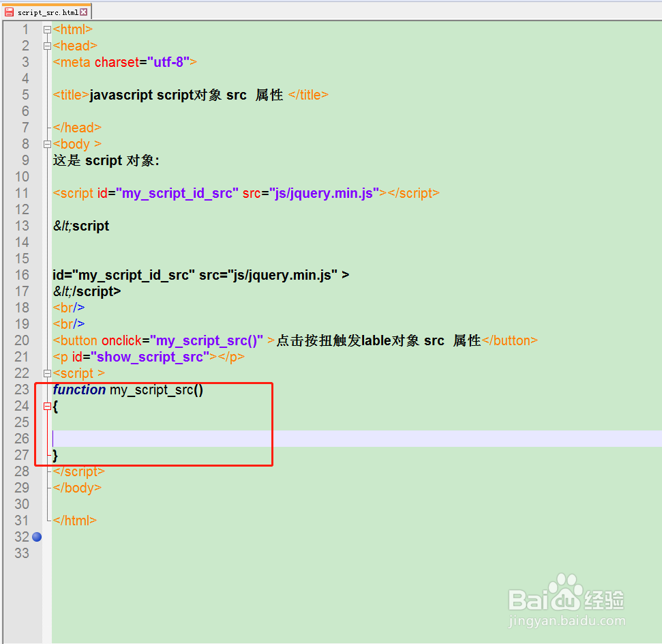Collapse the script tag fold on line 22
The width and height of the screenshot is (662, 644).
tap(47, 374)
